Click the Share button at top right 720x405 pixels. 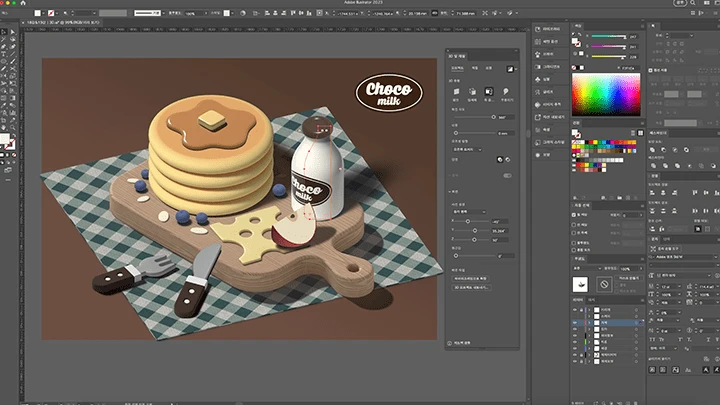[x=680, y=3]
